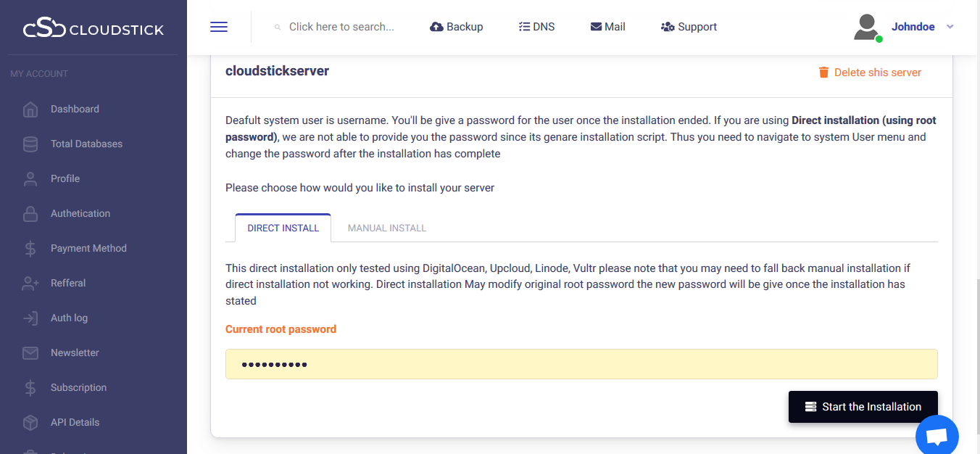The image size is (980, 454).
Task: Click the Total Databases stack icon
Action: [x=30, y=144]
